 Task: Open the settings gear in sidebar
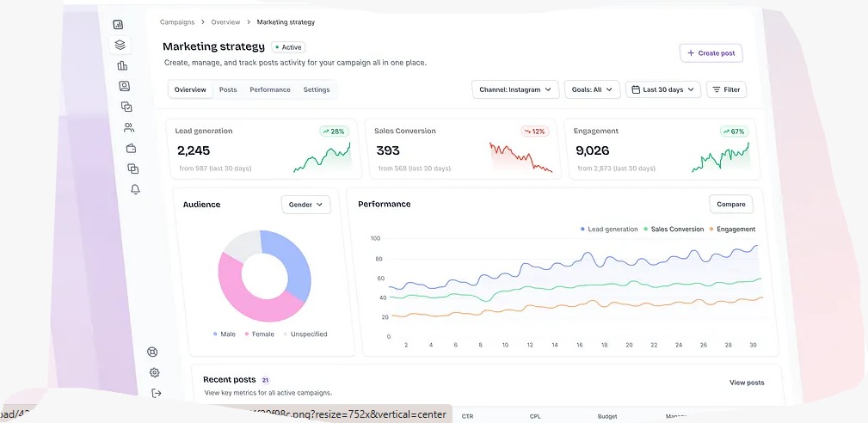pyautogui.click(x=155, y=372)
